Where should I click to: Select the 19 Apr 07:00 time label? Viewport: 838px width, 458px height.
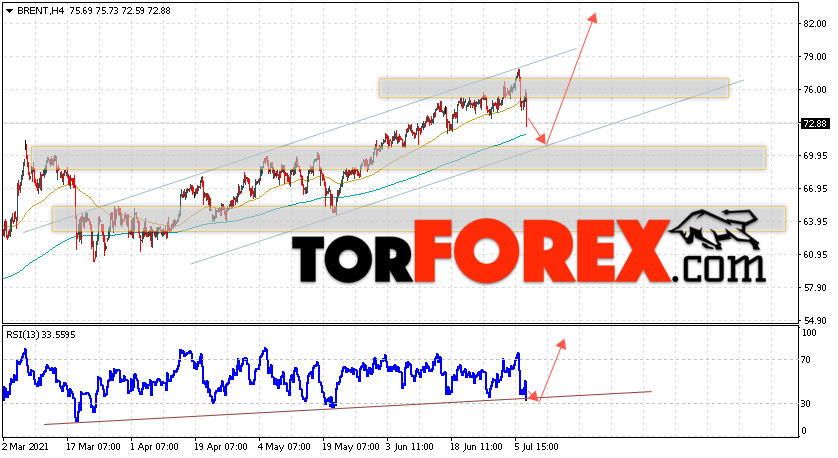pyautogui.click(x=220, y=447)
